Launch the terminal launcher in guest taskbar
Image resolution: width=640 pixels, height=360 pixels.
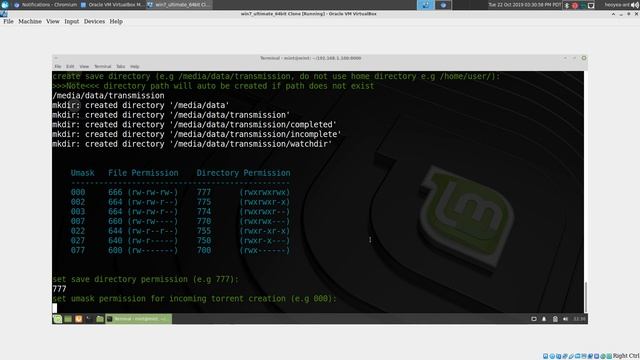coord(89,319)
